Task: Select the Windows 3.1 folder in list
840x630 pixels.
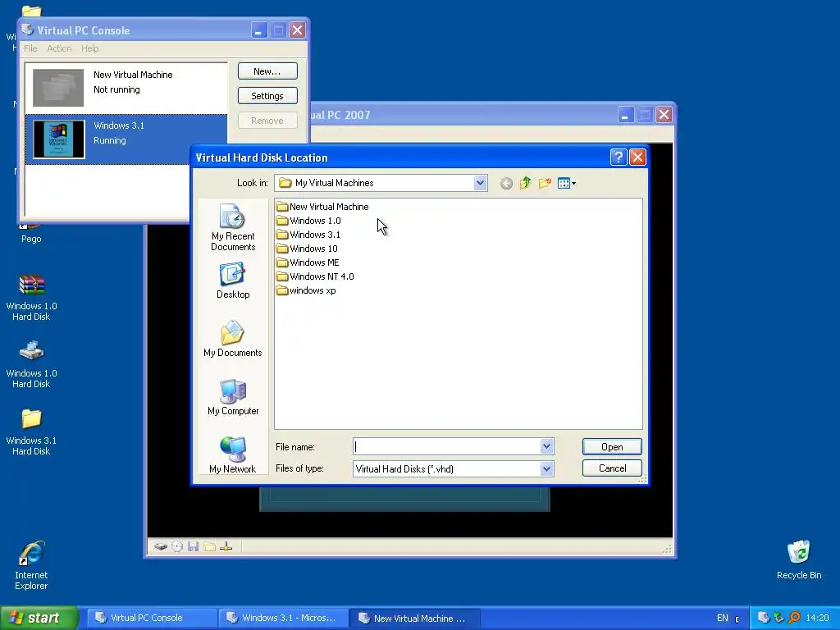Action: [x=308, y=235]
